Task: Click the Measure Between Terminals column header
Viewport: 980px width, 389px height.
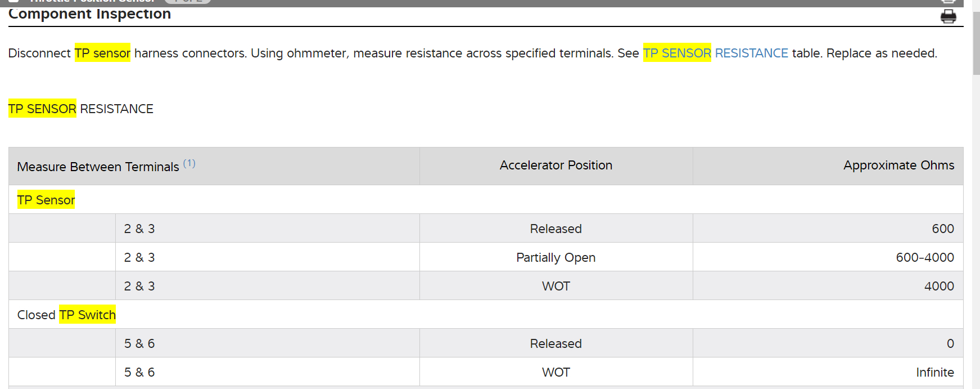Action: 98,167
